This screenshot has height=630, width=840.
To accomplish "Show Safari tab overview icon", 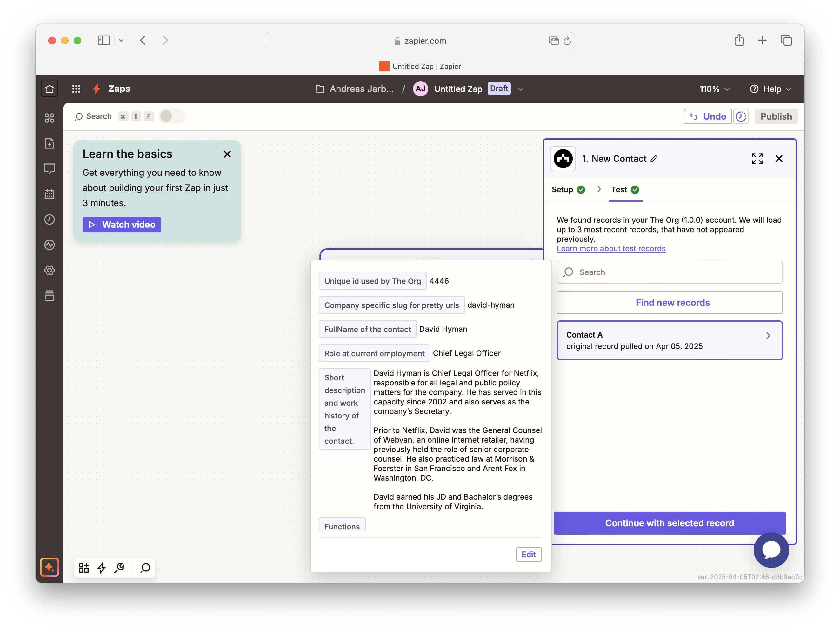I will 786,40.
